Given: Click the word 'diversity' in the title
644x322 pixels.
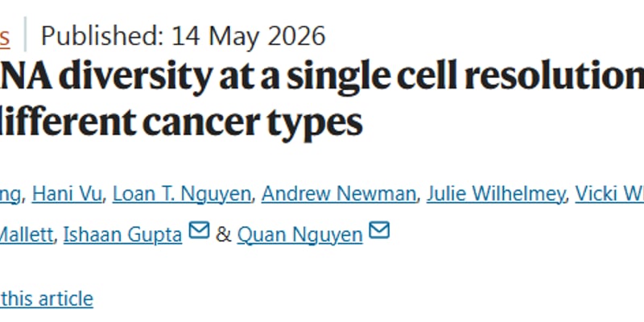Looking at the screenshot, I should [x=134, y=78].
